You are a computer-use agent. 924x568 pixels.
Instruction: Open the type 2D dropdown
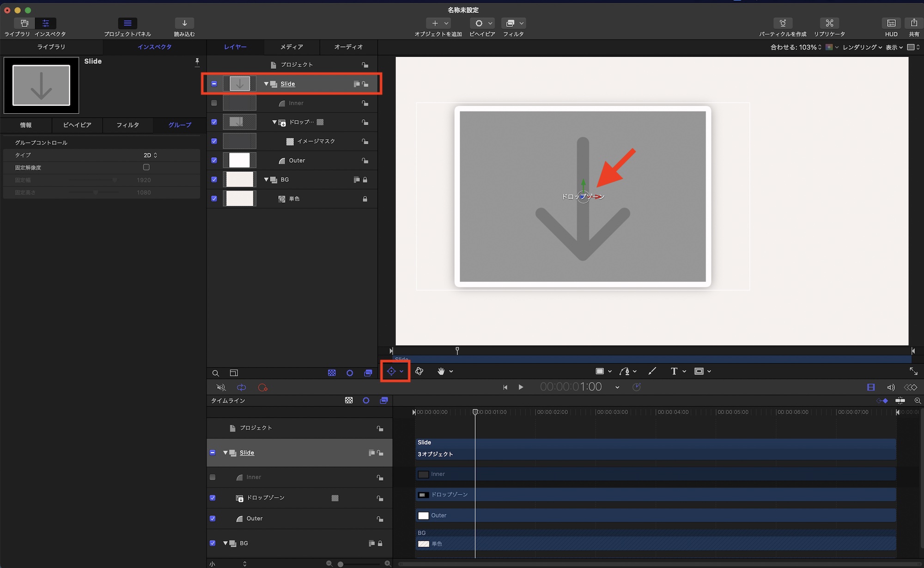pyautogui.click(x=150, y=155)
